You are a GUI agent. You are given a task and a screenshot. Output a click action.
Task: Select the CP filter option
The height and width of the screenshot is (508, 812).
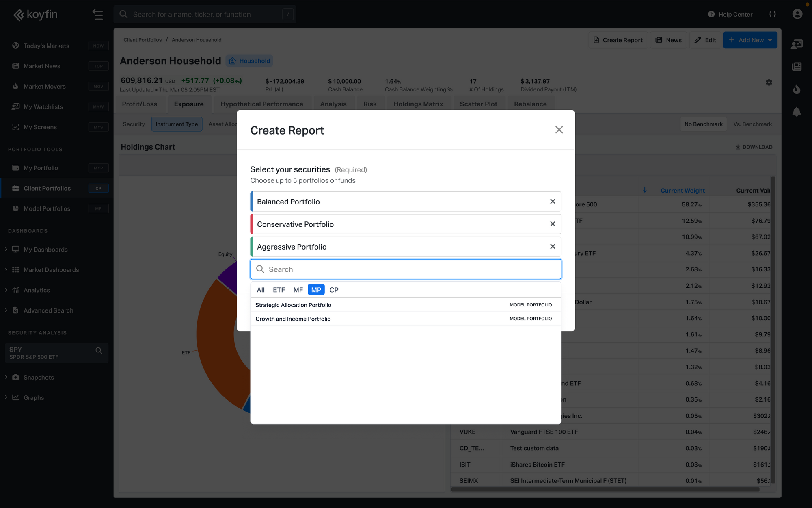334,290
